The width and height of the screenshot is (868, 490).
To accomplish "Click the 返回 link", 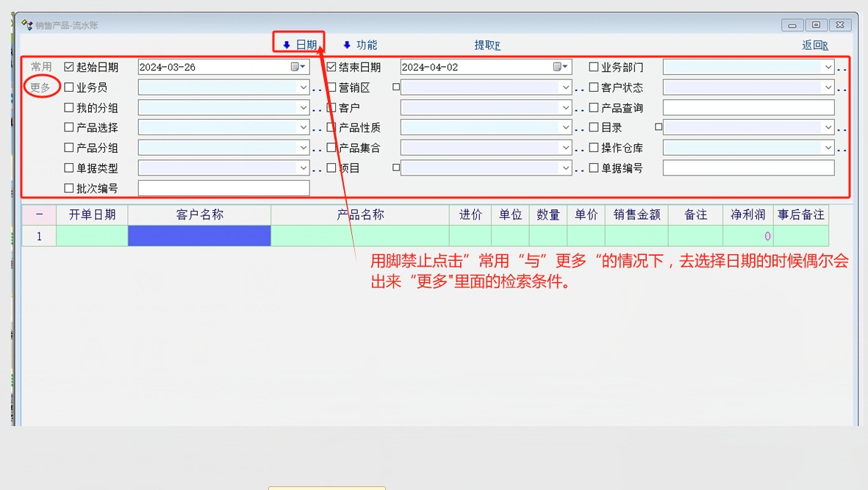I will (814, 45).
